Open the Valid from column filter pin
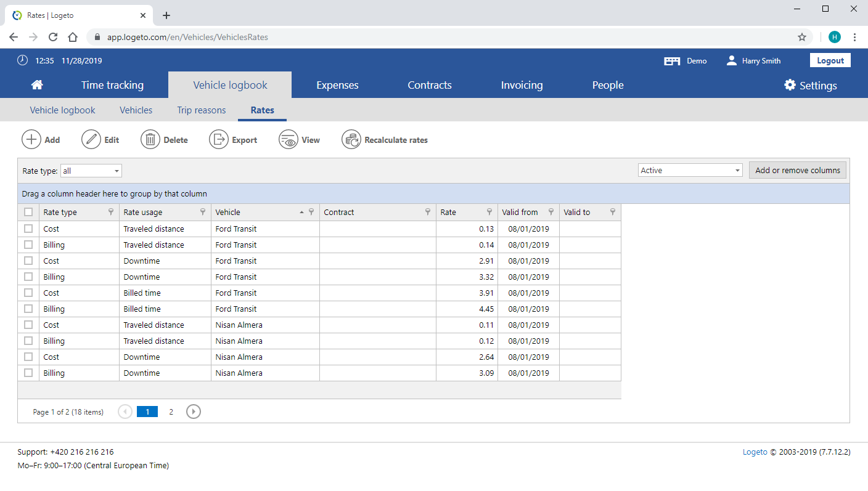The width and height of the screenshot is (868, 491). 551,212
